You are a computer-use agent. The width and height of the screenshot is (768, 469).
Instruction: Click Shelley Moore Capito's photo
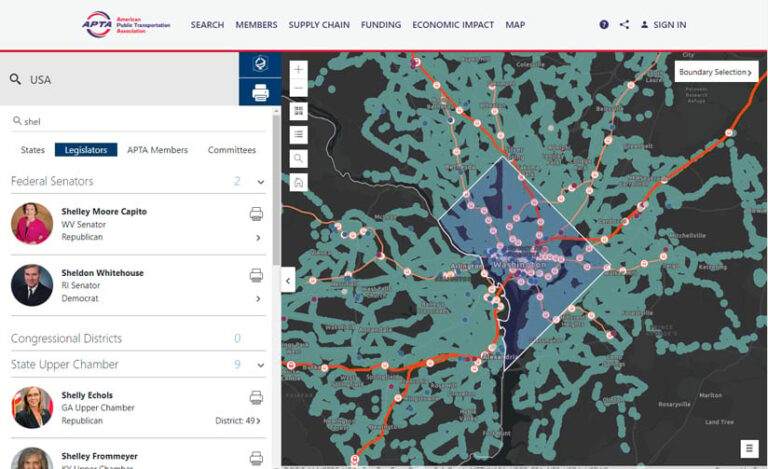coord(32,224)
